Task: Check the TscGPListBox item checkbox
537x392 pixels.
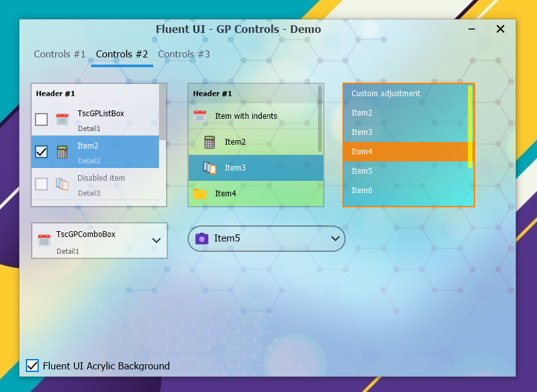Action: (41, 119)
